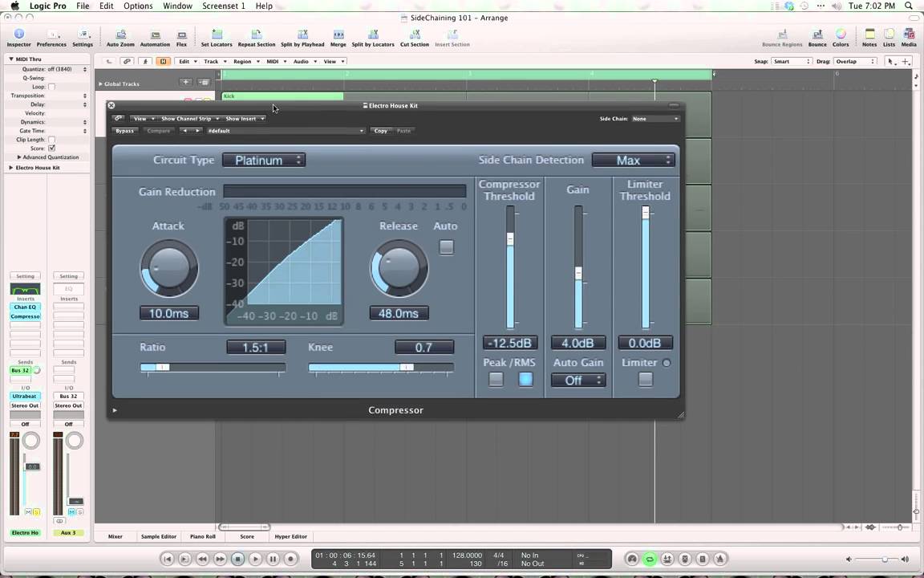Click the Bus 32 send slot
Viewport: 924px width, 578px height.
pyautogui.click(x=21, y=370)
